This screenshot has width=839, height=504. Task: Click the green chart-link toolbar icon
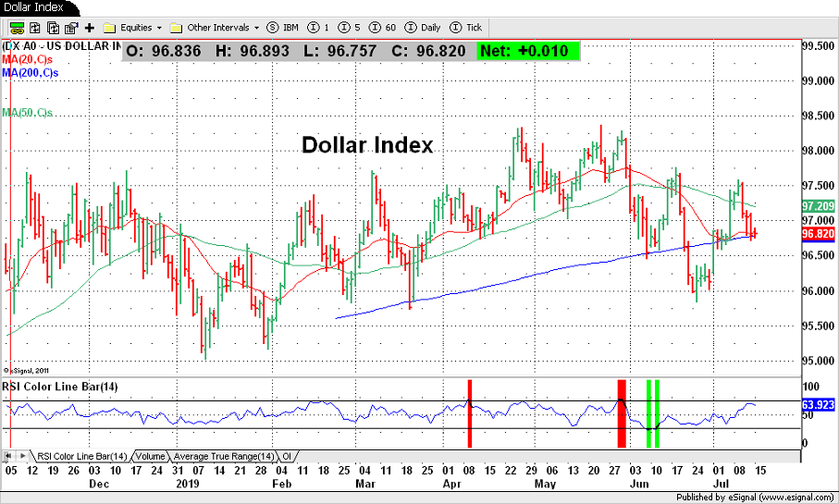tap(17, 28)
